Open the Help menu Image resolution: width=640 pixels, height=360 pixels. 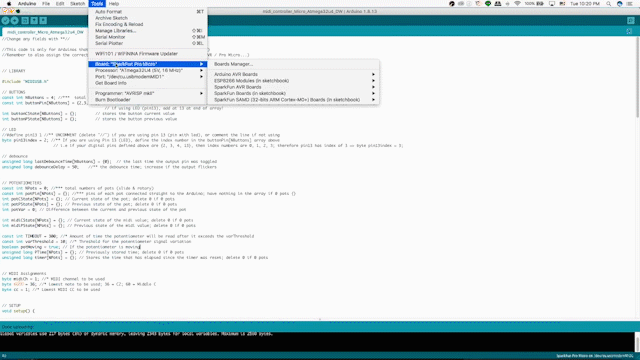[x=114, y=4]
